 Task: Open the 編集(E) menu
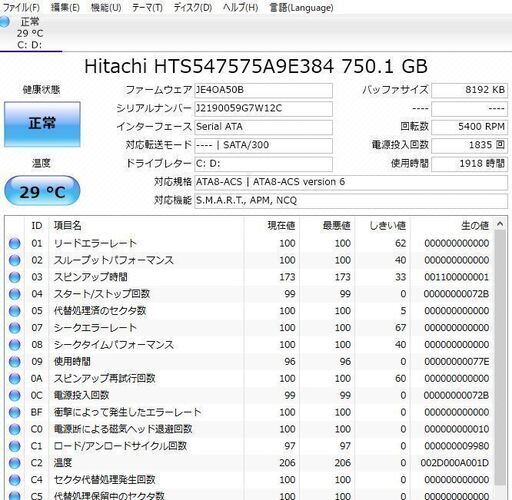coord(65,7)
